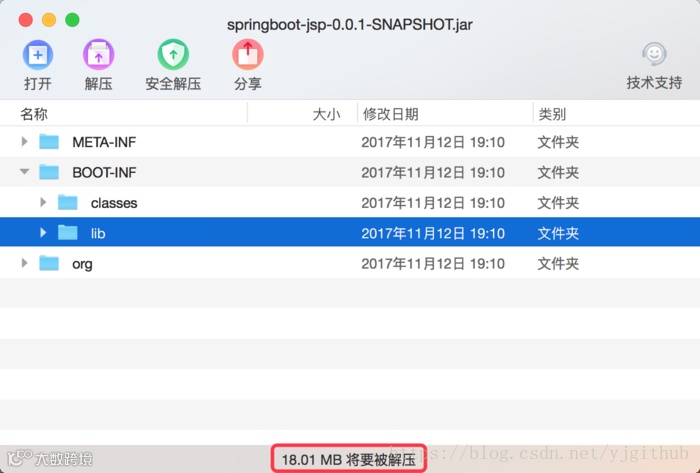Viewport: 700px width, 473px height.
Task: Click the 解压 (Extract) toolbar icon
Action: pyautogui.click(x=98, y=55)
